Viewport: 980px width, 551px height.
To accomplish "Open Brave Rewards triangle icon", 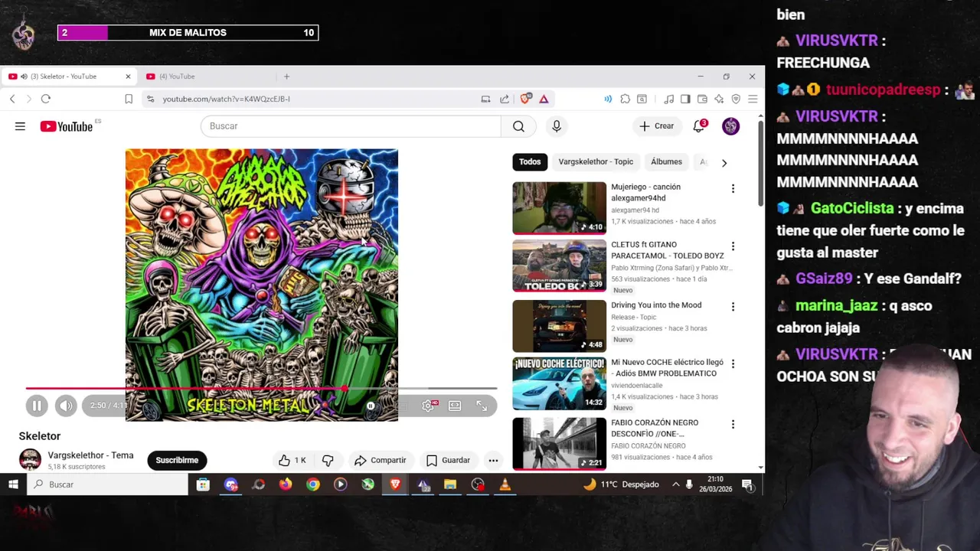I will point(544,99).
